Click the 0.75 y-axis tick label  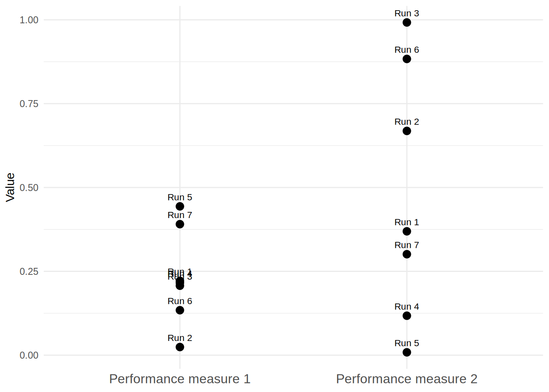coord(29,104)
